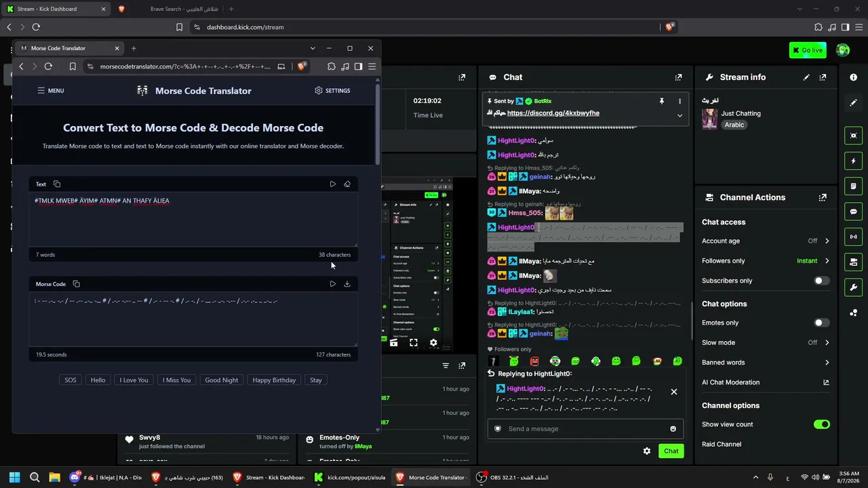Download the Morse Code audio
The image size is (868, 488).
(347, 284)
